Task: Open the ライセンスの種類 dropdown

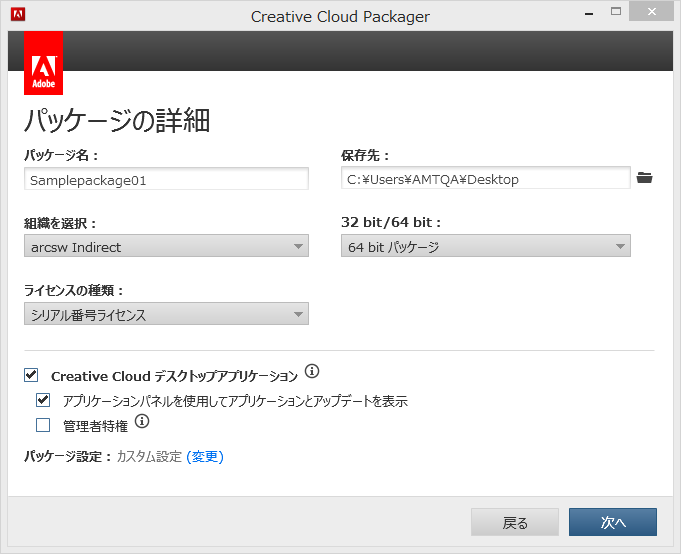Action: tap(166, 315)
